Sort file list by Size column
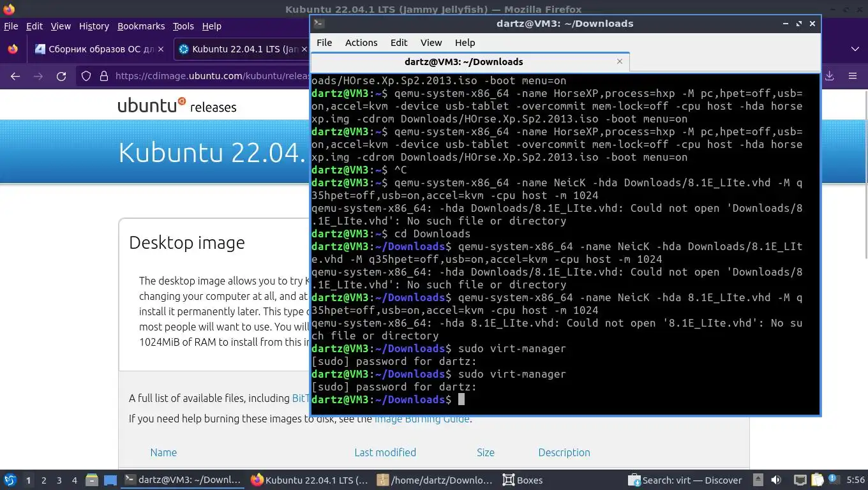The width and height of the screenshot is (868, 490). pos(485,452)
